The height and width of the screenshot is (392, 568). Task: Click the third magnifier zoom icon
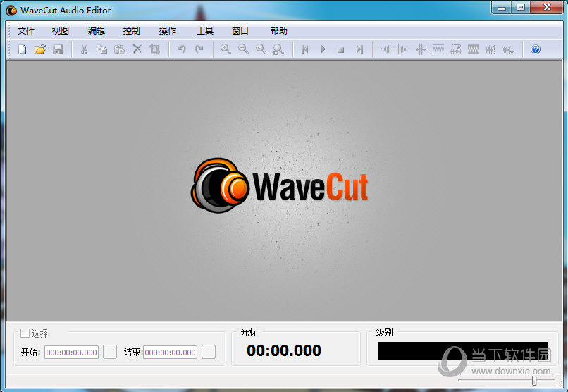click(261, 49)
